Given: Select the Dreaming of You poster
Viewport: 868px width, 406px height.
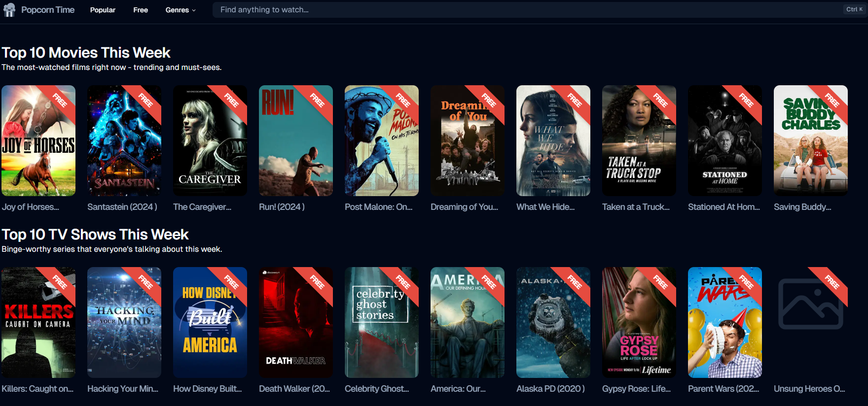Looking at the screenshot, I should pyautogui.click(x=468, y=140).
